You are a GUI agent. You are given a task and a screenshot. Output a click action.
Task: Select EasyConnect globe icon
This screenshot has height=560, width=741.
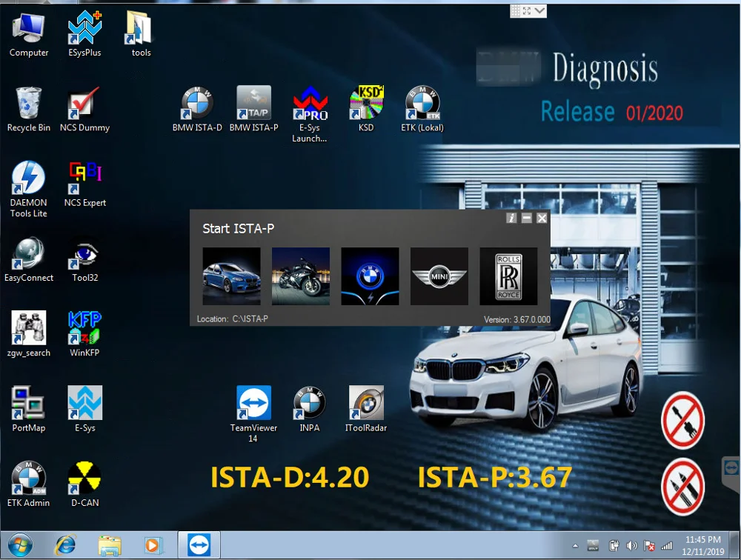tap(28, 259)
